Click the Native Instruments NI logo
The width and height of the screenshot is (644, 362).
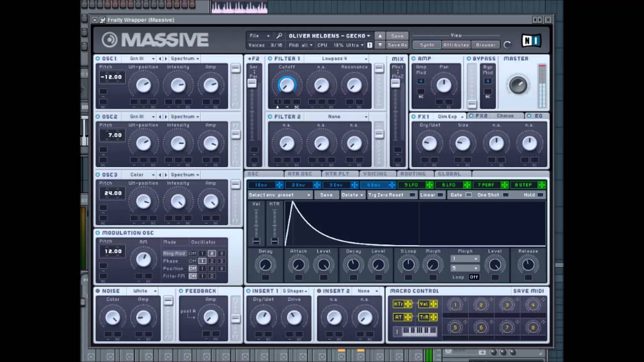click(531, 41)
